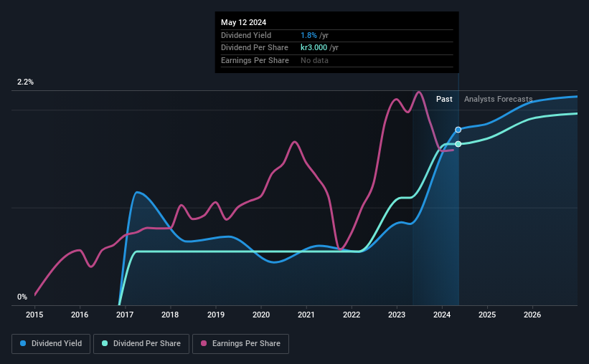Select the 2026 x-axis label
The image size is (589, 364).
(x=532, y=315)
